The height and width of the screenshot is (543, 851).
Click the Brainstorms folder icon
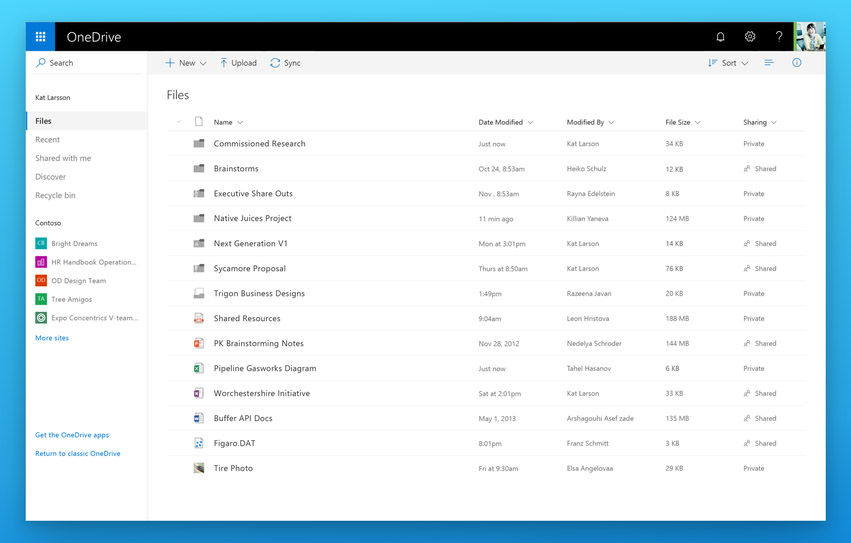(199, 168)
